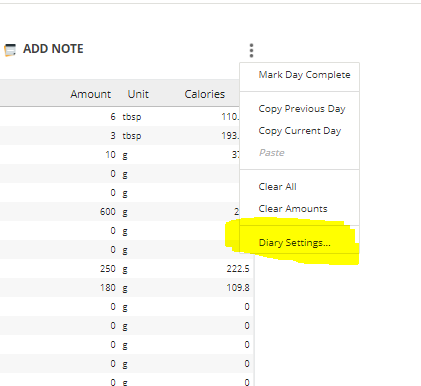Click the greyed-out Paste menu item
421x386 pixels.
click(x=272, y=153)
